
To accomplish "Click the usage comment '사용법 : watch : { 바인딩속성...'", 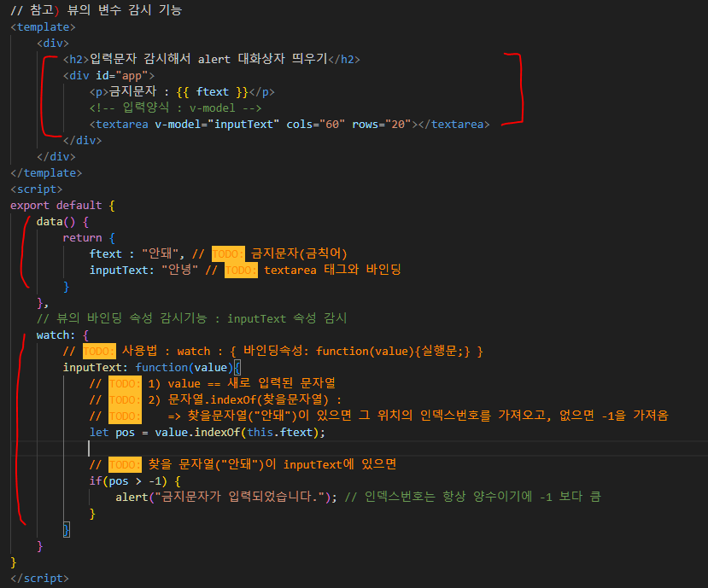I will tap(302, 351).
